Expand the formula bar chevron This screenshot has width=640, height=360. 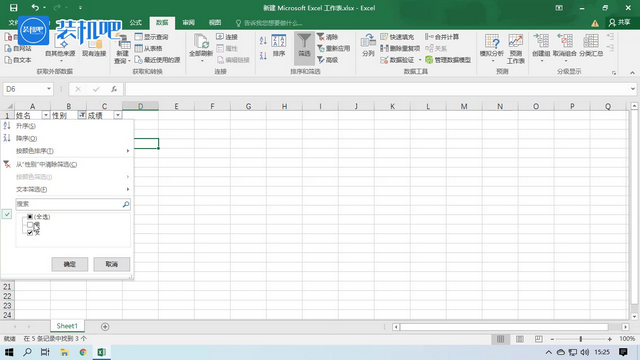[x=632, y=89]
